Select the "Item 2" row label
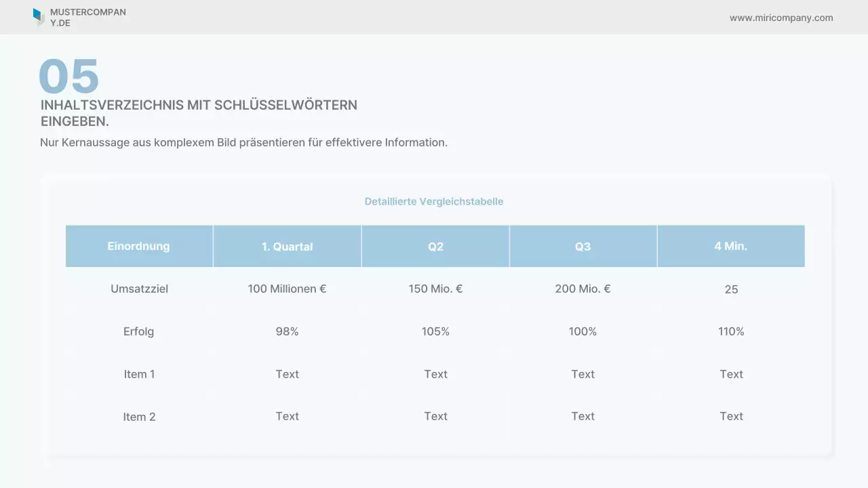The width and height of the screenshot is (868, 488). (x=139, y=416)
